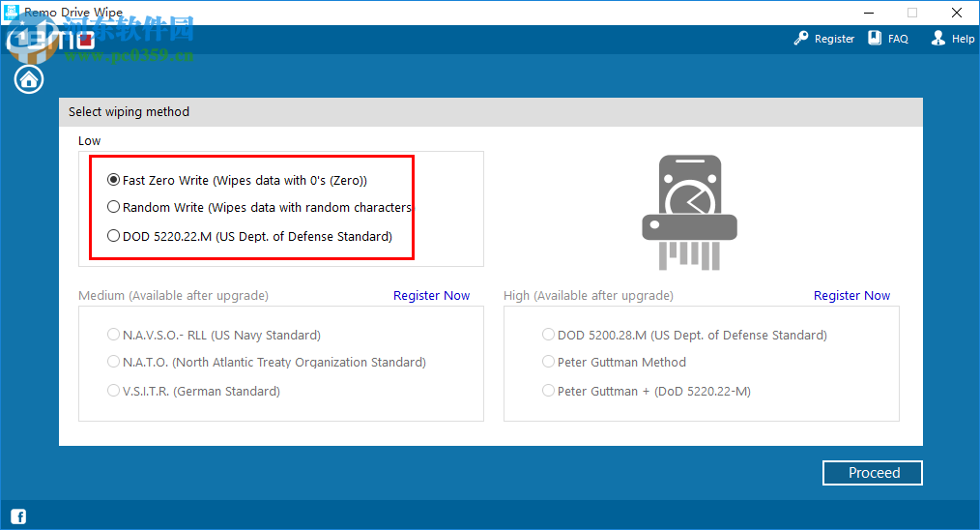Click the Proceed button

[873, 473]
